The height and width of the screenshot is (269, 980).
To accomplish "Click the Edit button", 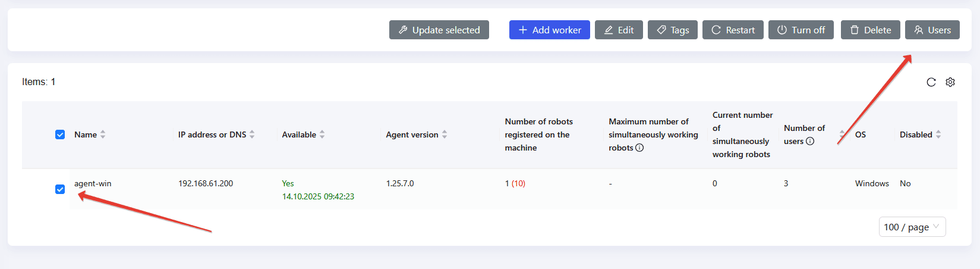I will point(619,30).
